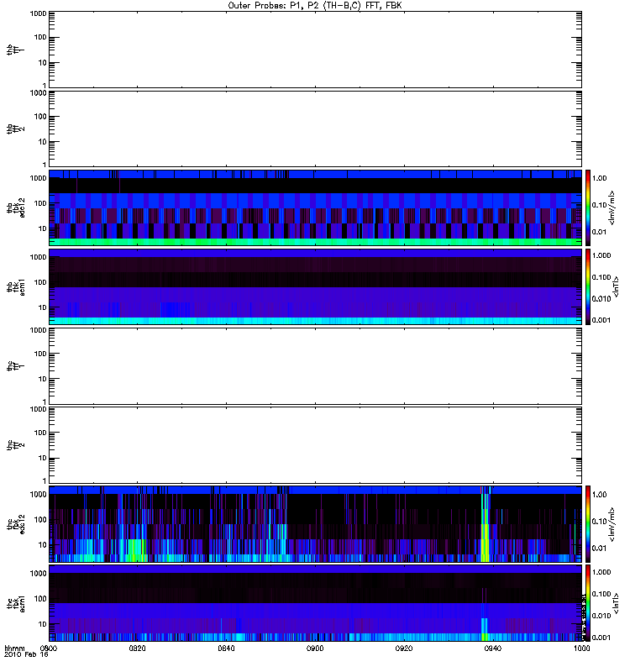The image size is (630, 672).
Task: Click the thb fbk edc12 color bar
Action: [588, 207]
